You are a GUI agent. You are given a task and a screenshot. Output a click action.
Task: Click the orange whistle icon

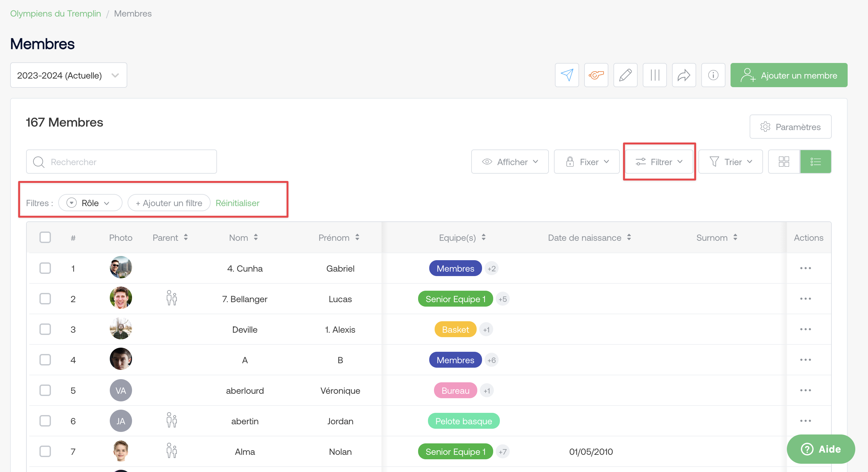click(596, 75)
